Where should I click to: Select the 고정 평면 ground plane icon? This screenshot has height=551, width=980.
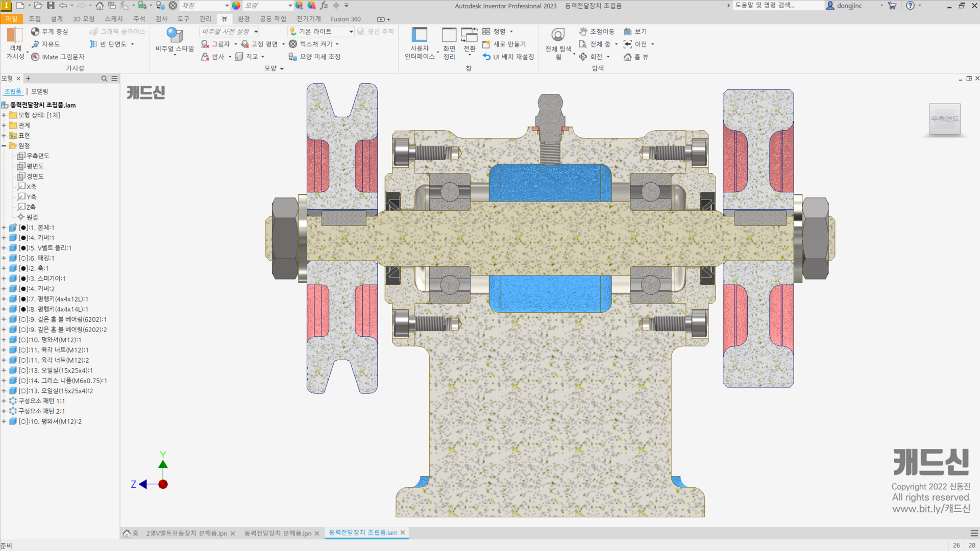(x=245, y=44)
